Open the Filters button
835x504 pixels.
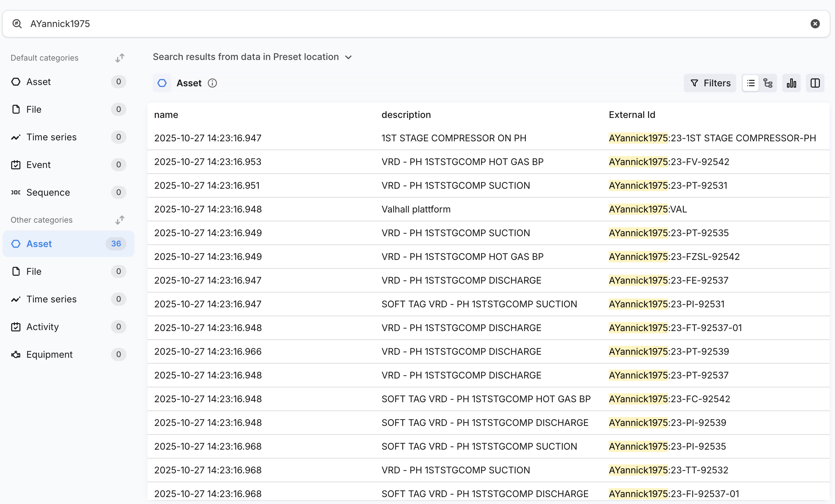[x=710, y=83]
